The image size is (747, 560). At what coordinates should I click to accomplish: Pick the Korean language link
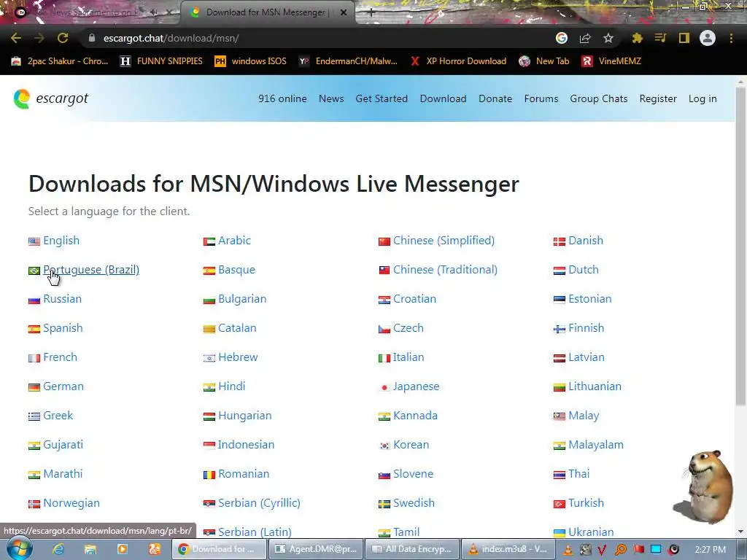pos(411,445)
